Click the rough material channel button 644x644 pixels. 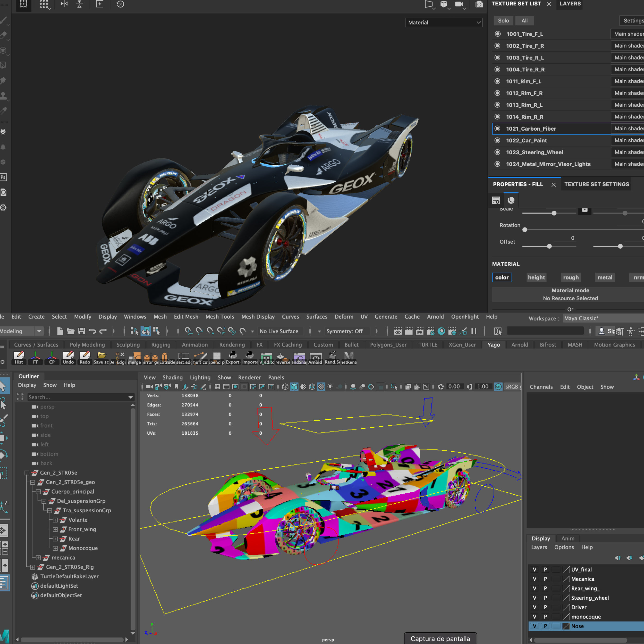(571, 277)
